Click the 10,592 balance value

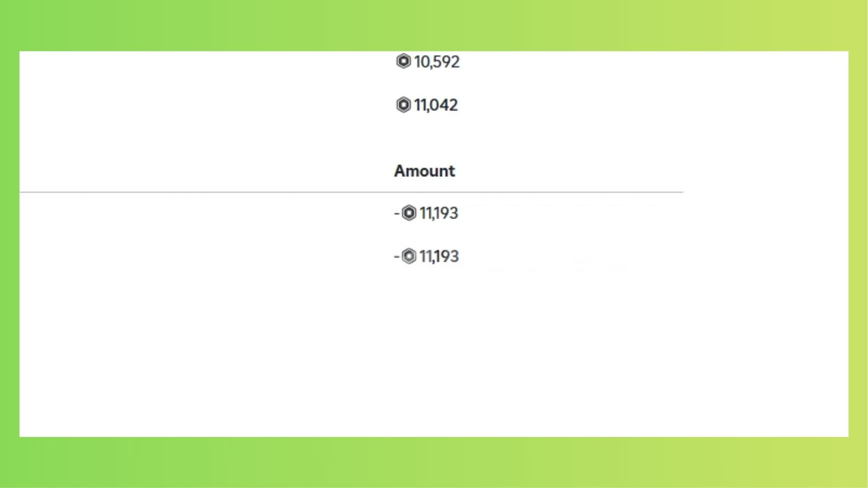[x=437, y=62]
